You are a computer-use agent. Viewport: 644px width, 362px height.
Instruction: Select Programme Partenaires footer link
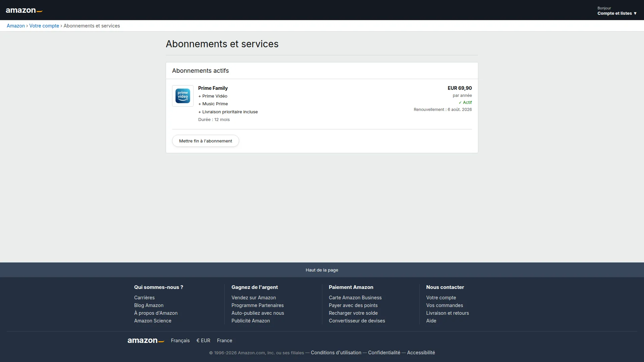tap(258, 305)
